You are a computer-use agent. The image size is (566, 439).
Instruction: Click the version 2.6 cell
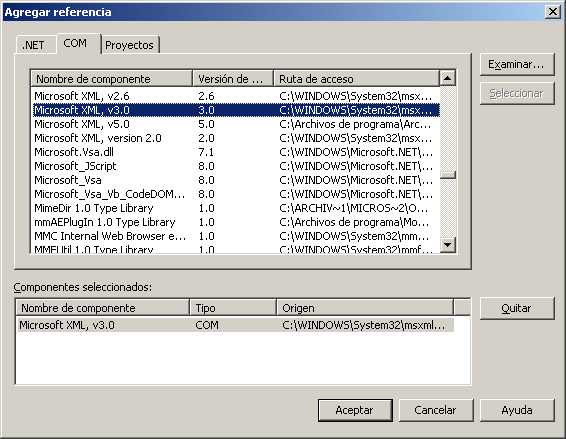[x=206, y=96]
